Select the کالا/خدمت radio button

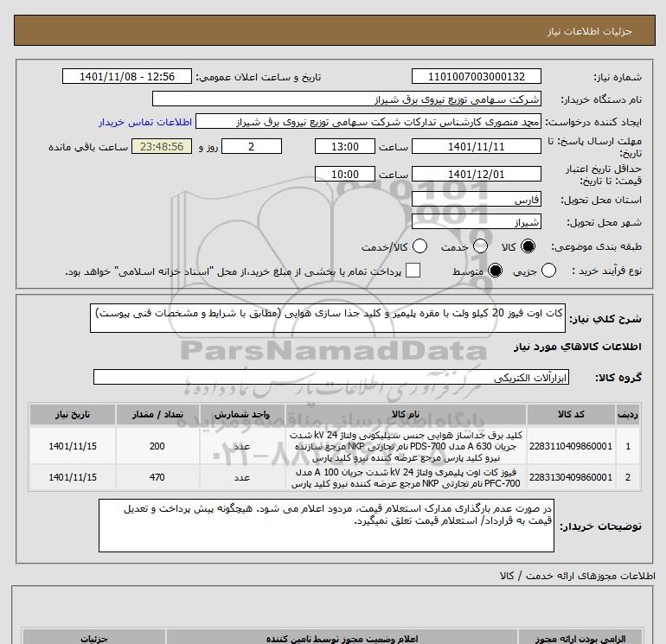(419, 246)
